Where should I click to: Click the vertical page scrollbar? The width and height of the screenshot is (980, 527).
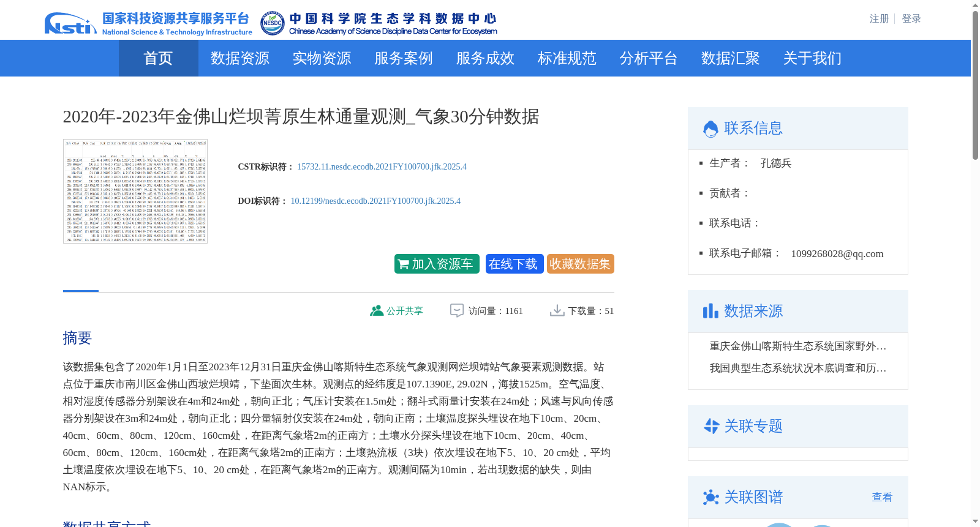click(x=975, y=86)
